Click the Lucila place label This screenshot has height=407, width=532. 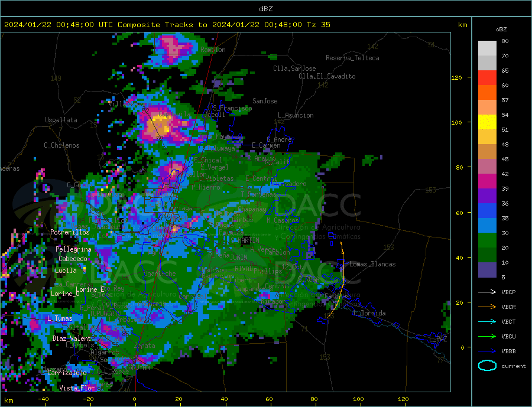click(x=66, y=271)
